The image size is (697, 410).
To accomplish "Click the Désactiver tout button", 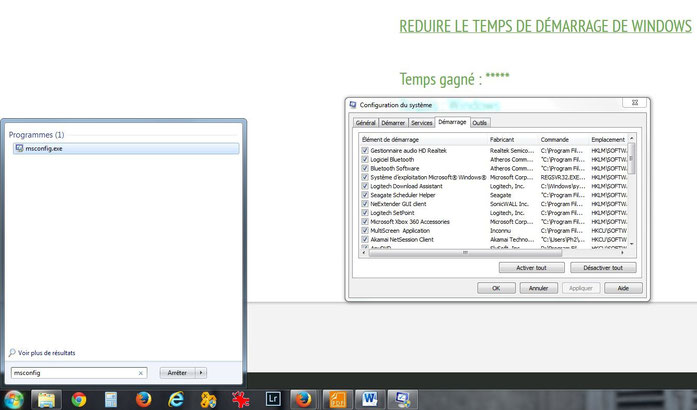I will tap(603, 268).
